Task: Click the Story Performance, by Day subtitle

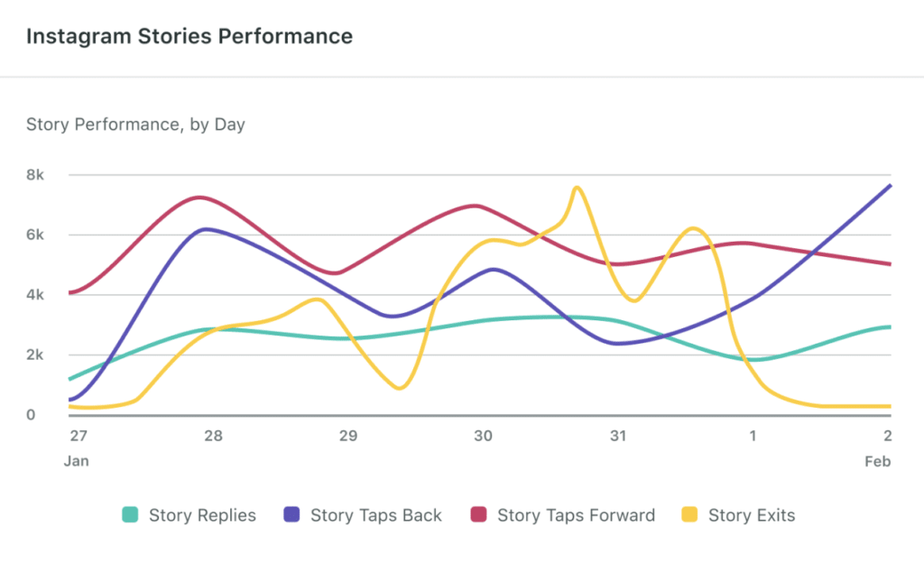Action: pos(135,124)
